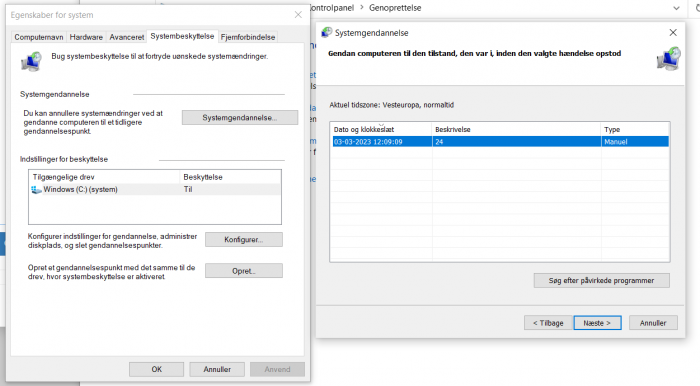Close the Systemgendannelse wizard window
The image size is (700, 386).
(673, 33)
